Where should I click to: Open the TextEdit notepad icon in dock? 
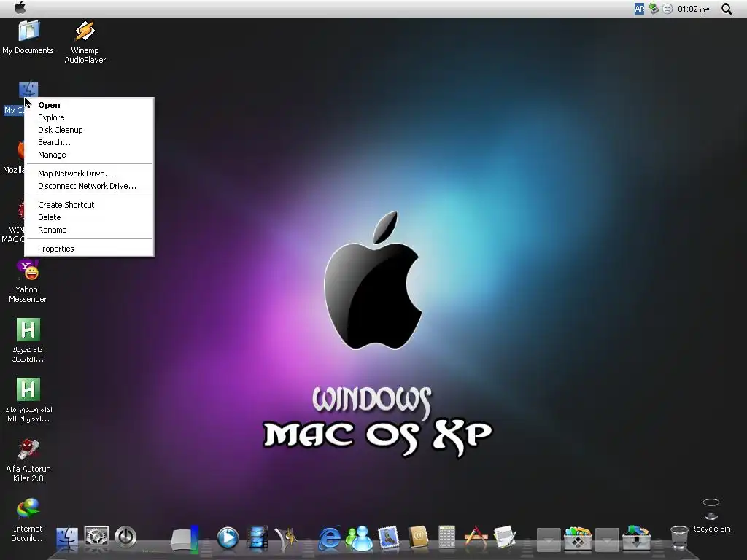[x=505, y=538]
